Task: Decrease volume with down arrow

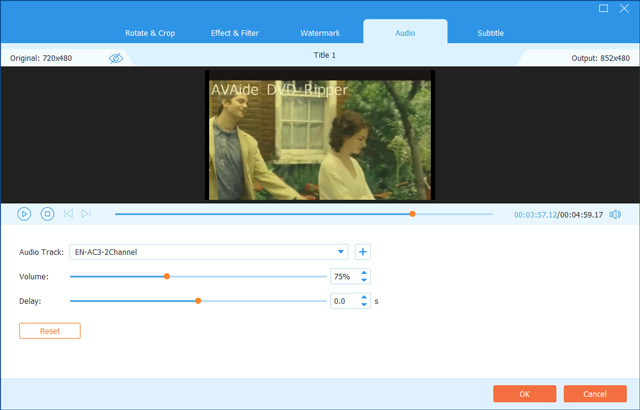Action: [364, 280]
